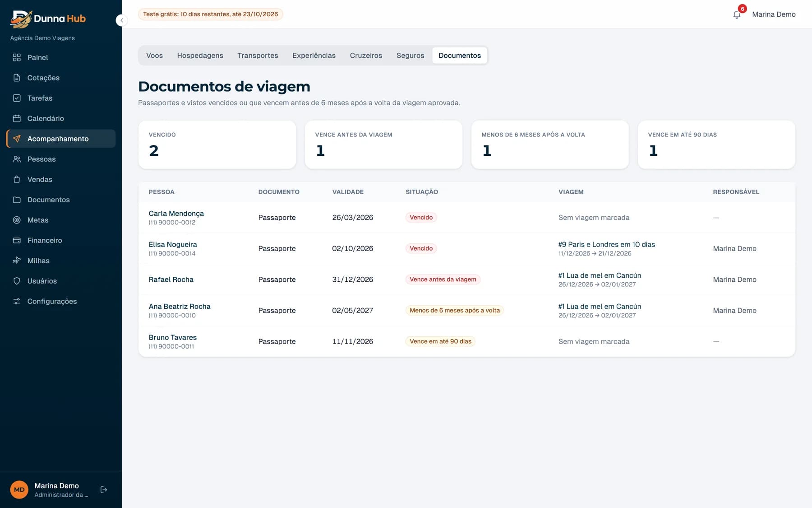This screenshot has height=508, width=812.
Task: Filter by the Vencido summary card
Action: [x=217, y=144]
